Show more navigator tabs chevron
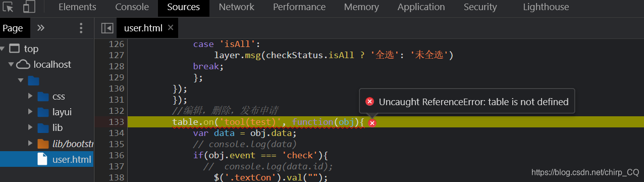The height and width of the screenshot is (182, 644). pos(41,28)
